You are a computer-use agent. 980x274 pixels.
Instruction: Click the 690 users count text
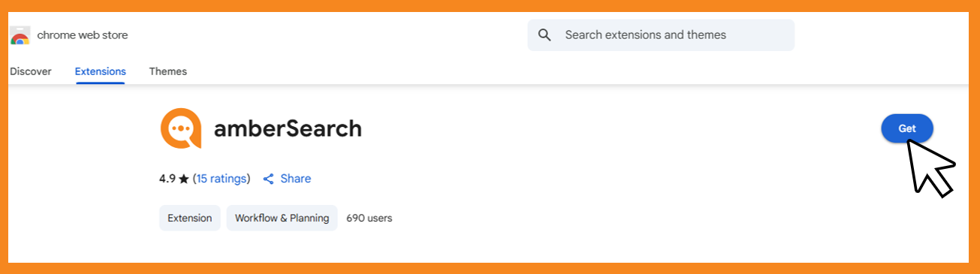pyautogui.click(x=369, y=218)
